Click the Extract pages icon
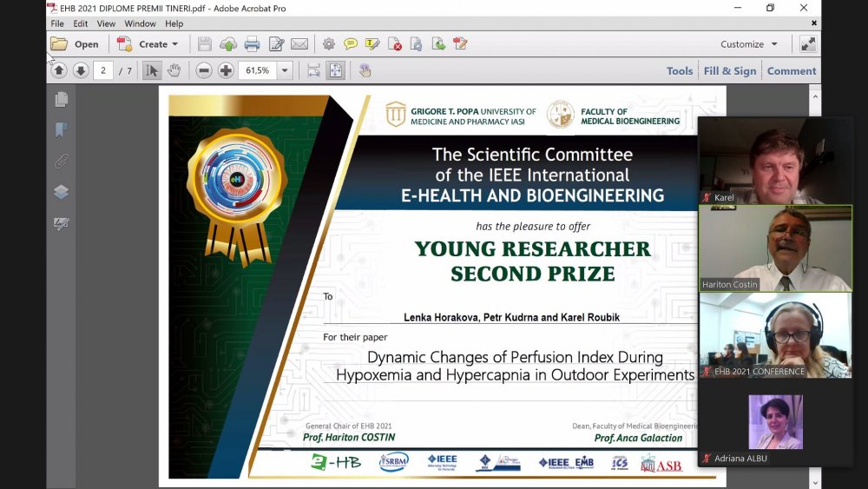 pyautogui.click(x=438, y=43)
